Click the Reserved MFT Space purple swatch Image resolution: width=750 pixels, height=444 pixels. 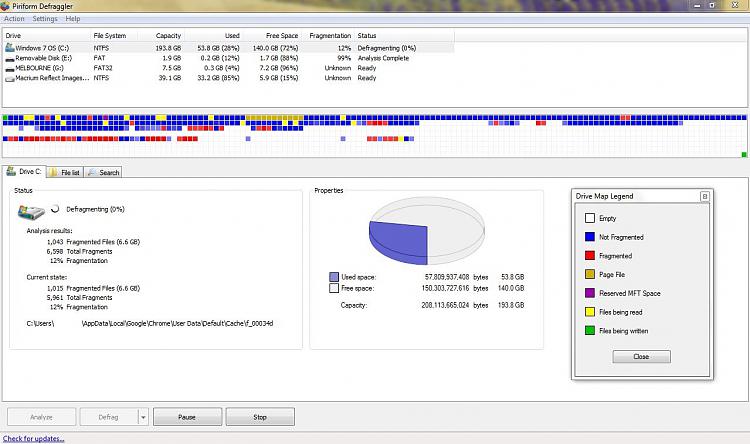pyautogui.click(x=590, y=293)
